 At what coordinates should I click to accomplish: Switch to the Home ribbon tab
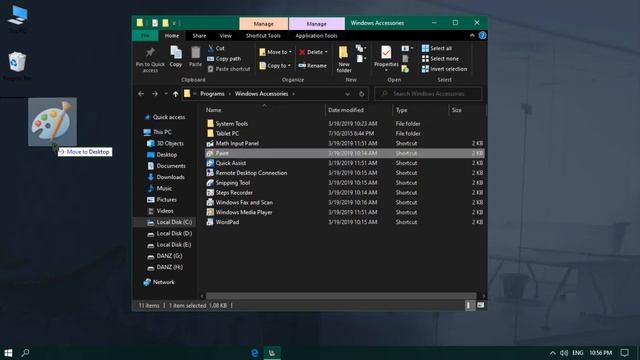[x=172, y=36]
